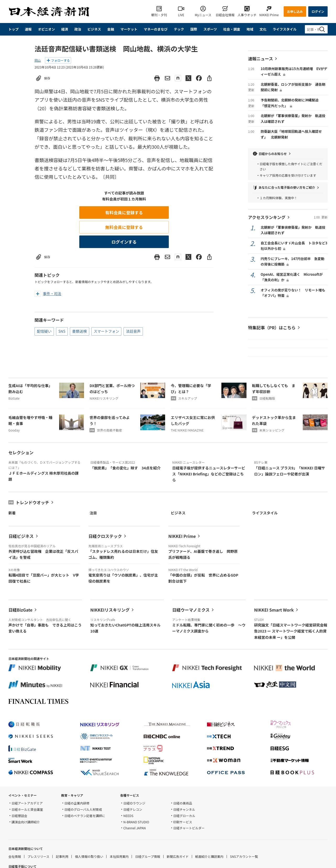Click the blue ログインする button
Image resolution: width=336 pixels, height=868 pixels.
click(x=124, y=242)
